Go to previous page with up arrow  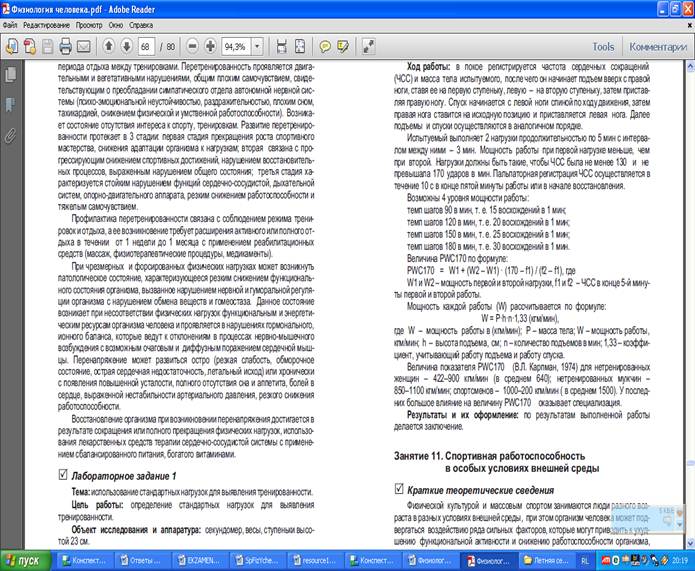click(109, 46)
